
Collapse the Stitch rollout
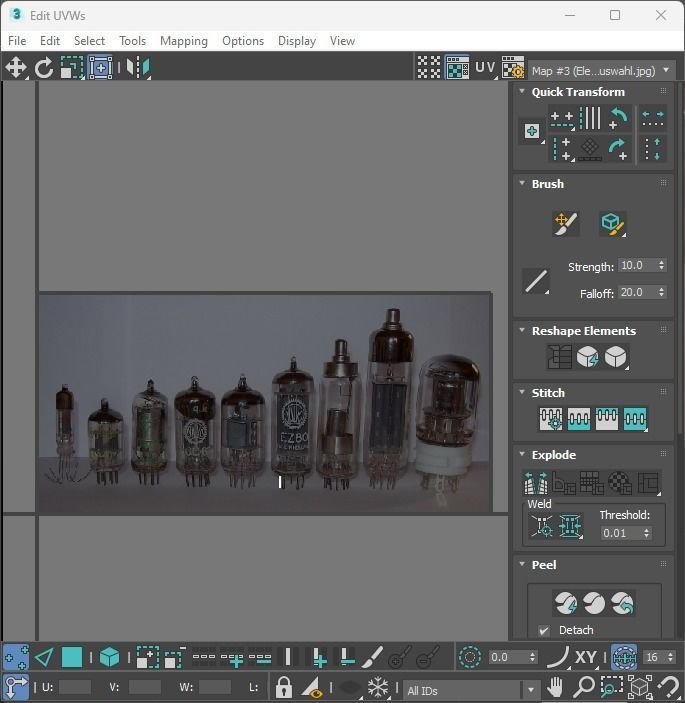coord(522,392)
